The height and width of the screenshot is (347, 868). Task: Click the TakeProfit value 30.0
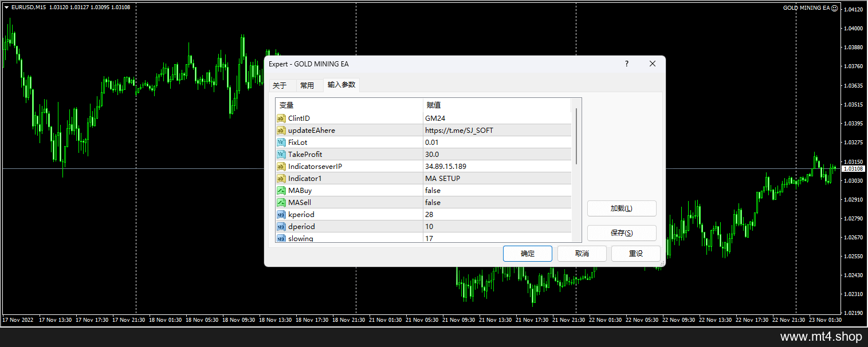click(x=497, y=155)
